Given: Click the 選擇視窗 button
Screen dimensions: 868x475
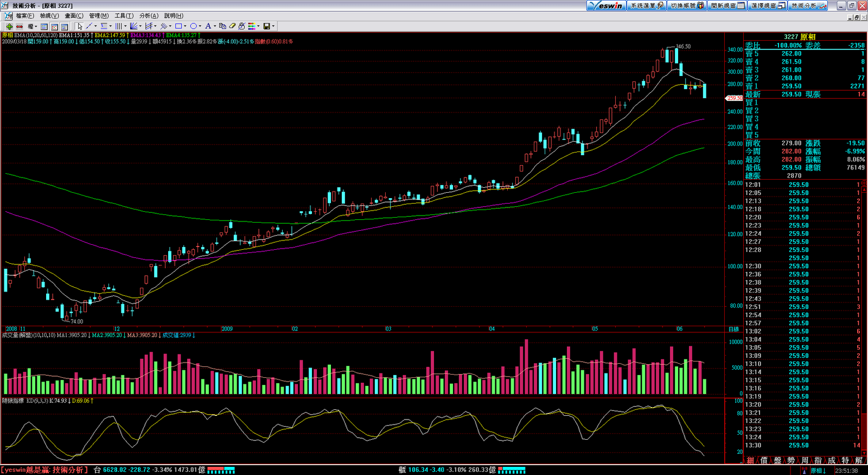Looking at the screenshot, I should (767, 5).
